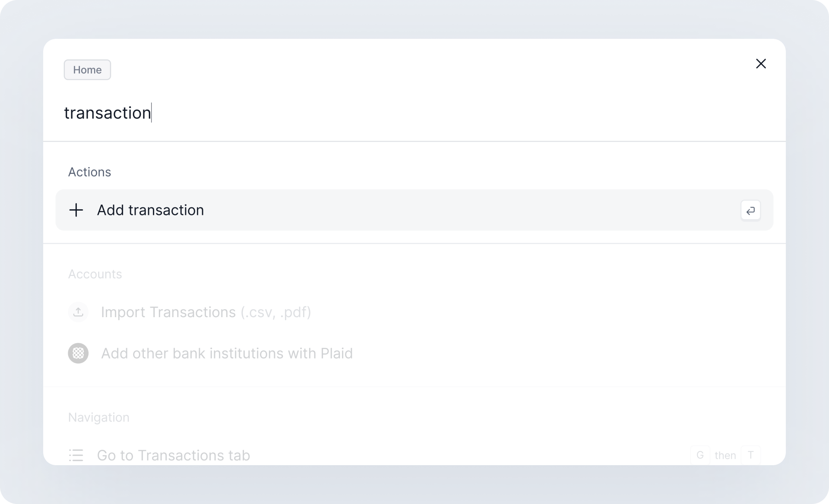Viewport: 829px width, 504px height.
Task: Click the T shortcut key badge
Action: [x=750, y=455]
